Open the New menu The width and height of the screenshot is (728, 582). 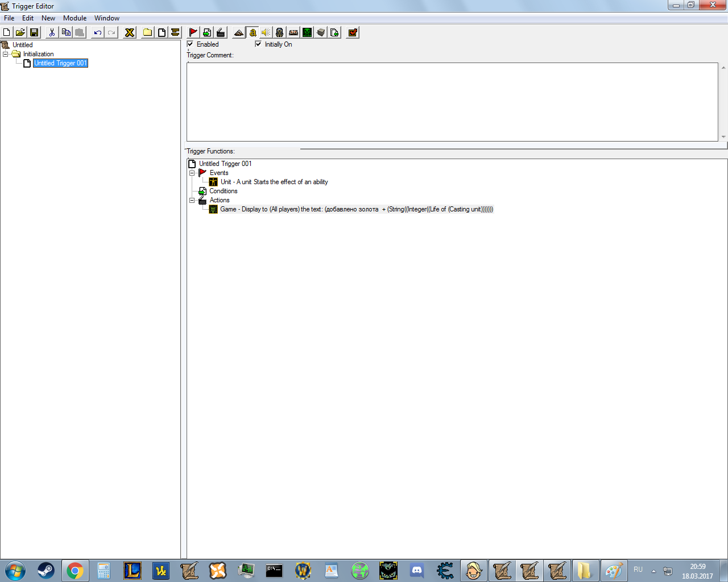(48, 18)
